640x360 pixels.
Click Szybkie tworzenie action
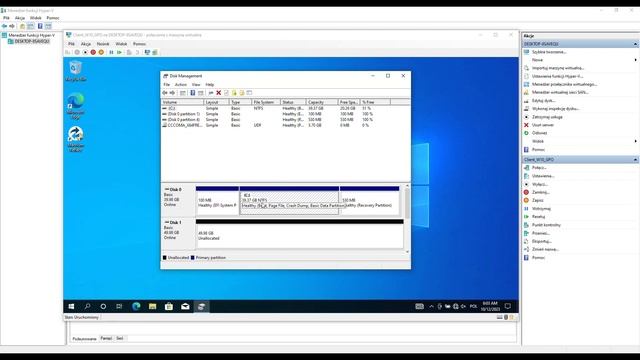[x=549, y=52]
